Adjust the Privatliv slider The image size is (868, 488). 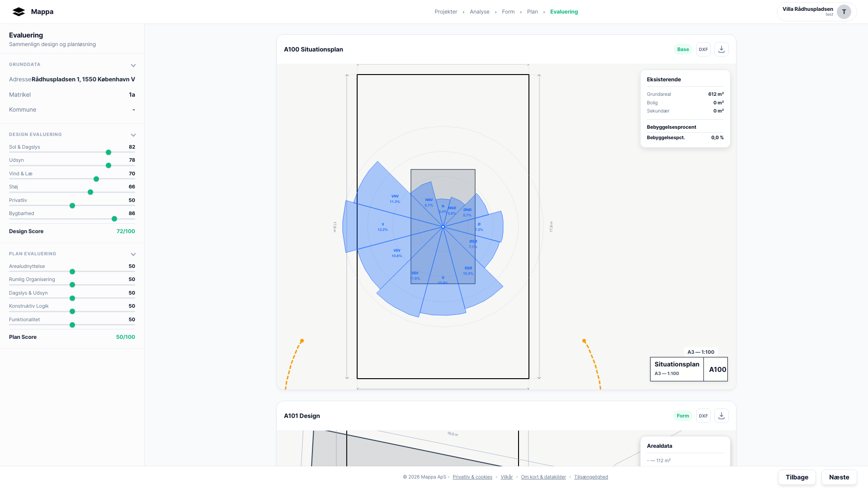click(72, 206)
